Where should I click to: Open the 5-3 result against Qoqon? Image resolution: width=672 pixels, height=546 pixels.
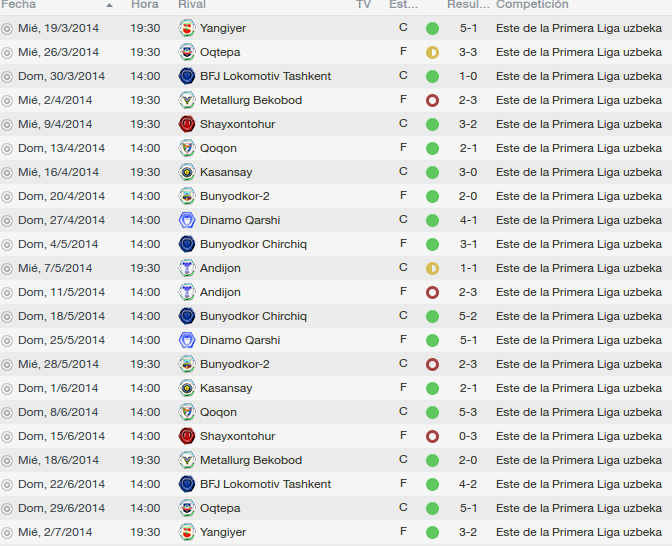point(468,412)
